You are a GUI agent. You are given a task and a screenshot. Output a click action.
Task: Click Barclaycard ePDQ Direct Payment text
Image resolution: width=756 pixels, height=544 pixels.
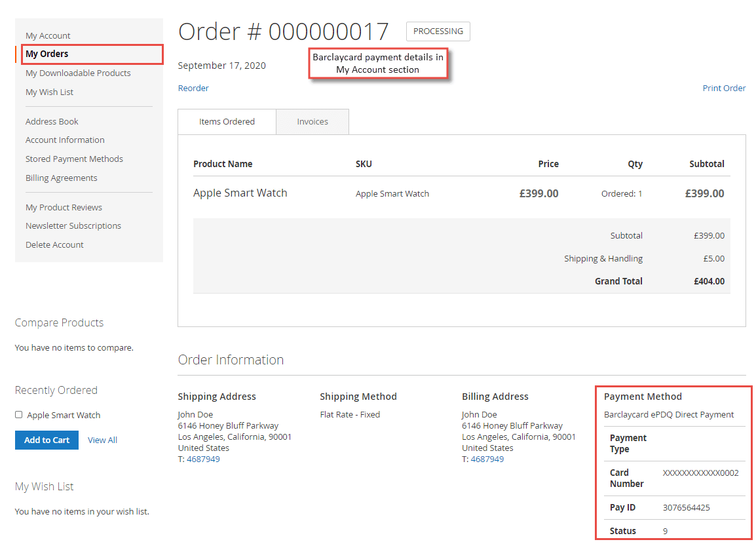(x=669, y=414)
